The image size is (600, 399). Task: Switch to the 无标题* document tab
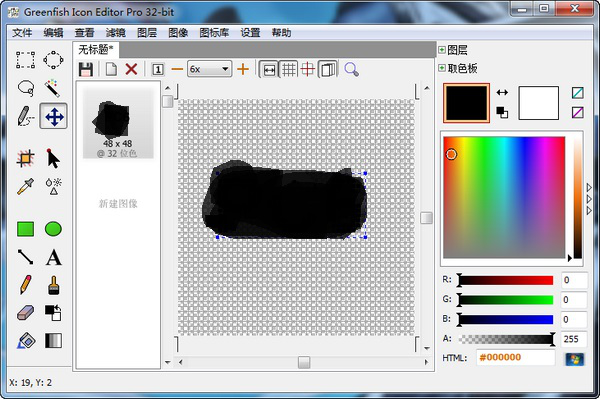[x=96, y=50]
